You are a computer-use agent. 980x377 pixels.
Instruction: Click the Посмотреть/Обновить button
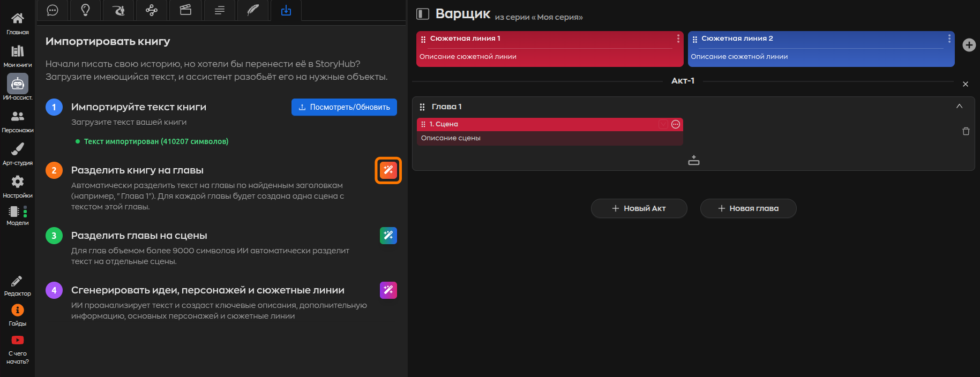(x=344, y=107)
